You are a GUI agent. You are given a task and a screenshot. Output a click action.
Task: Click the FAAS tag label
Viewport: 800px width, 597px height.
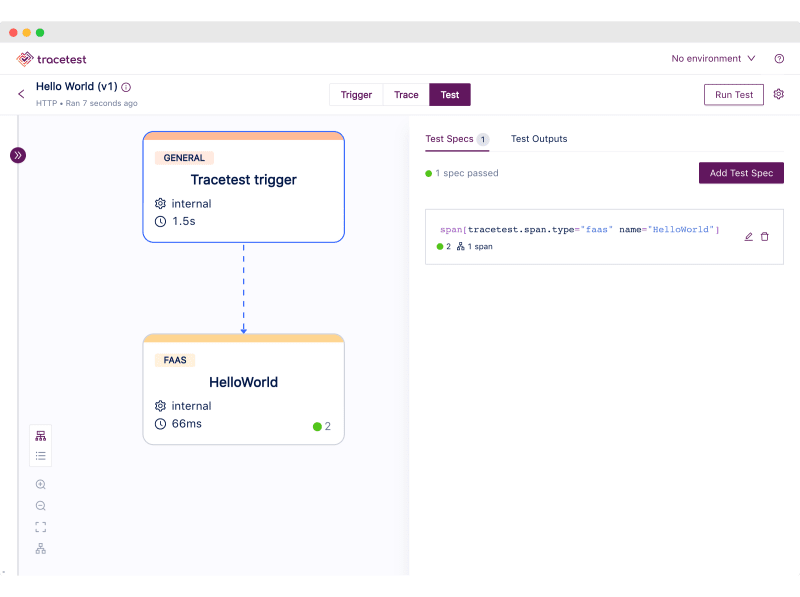[x=175, y=360]
